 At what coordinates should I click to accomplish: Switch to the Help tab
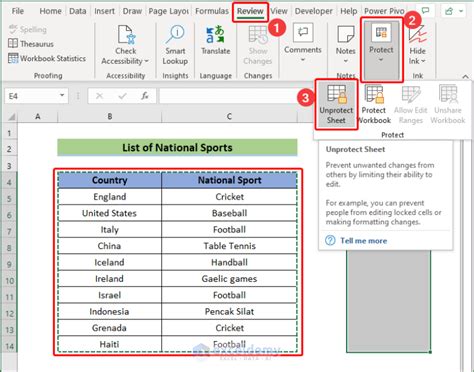click(348, 11)
